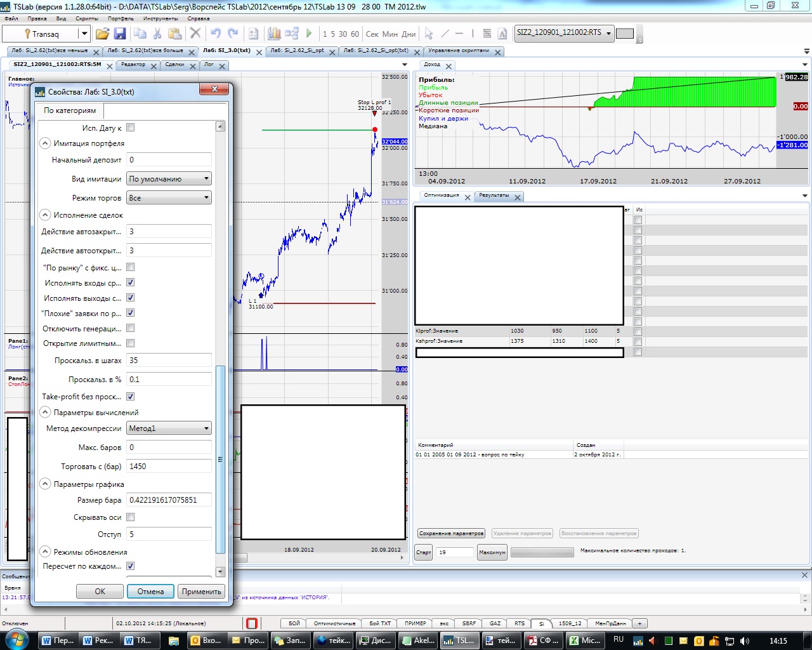Viewport: 812px width, 650px height.
Task: Click the 'Применить' button
Action: coord(201,591)
